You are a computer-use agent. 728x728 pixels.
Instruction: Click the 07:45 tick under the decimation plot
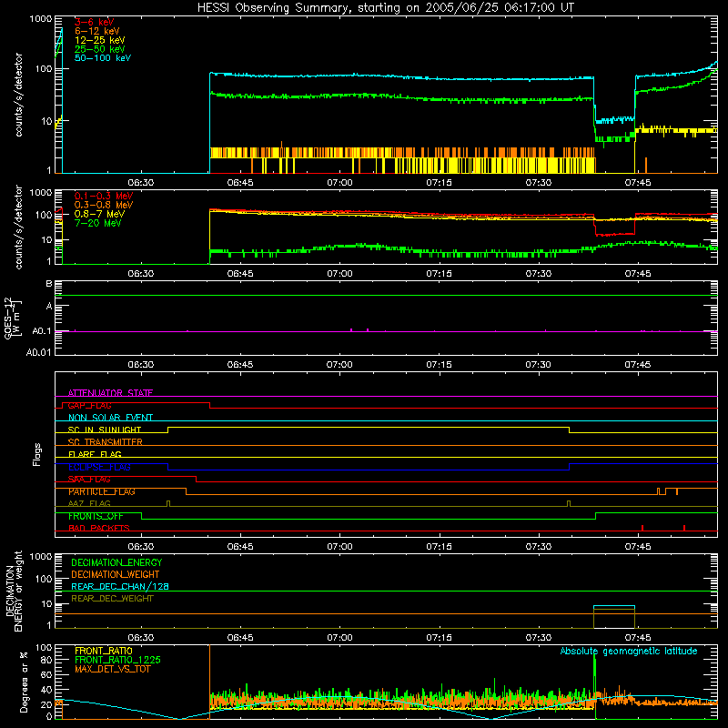[638, 638]
